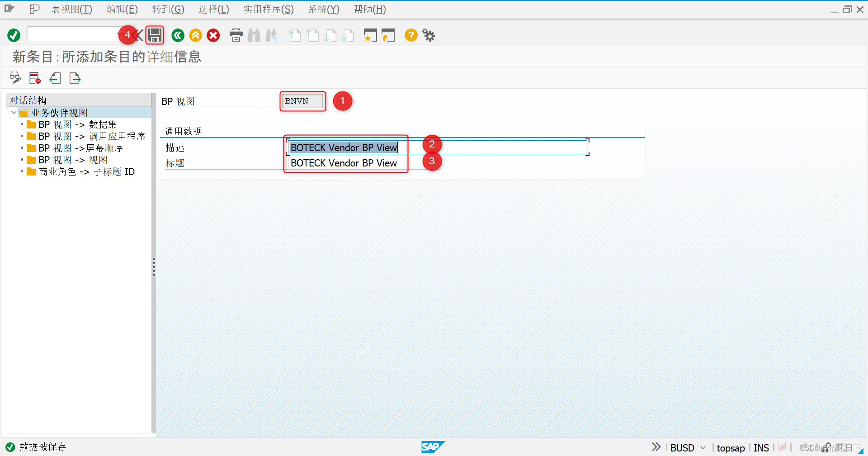The height and width of the screenshot is (456, 868).
Task: Open the 选择(L) menu
Action: pyautogui.click(x=214, y=9)
